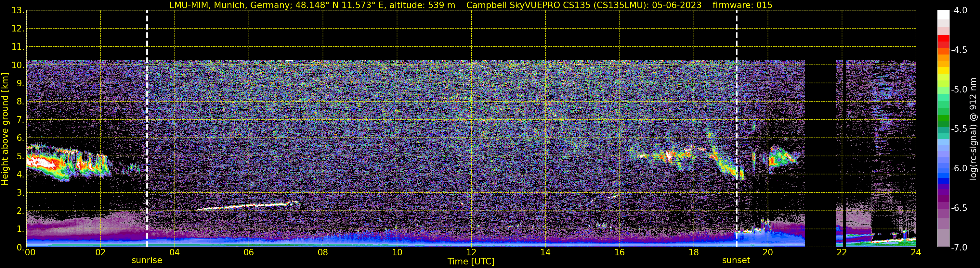
Task: Click the colorbar tick '-4.5'
Action: [x=959, y=50]
